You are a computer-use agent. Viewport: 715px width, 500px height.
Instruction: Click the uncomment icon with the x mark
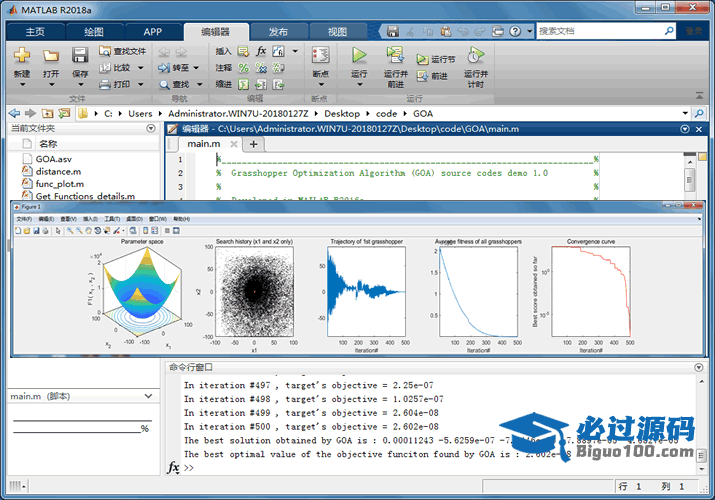[x=261, y=68]
